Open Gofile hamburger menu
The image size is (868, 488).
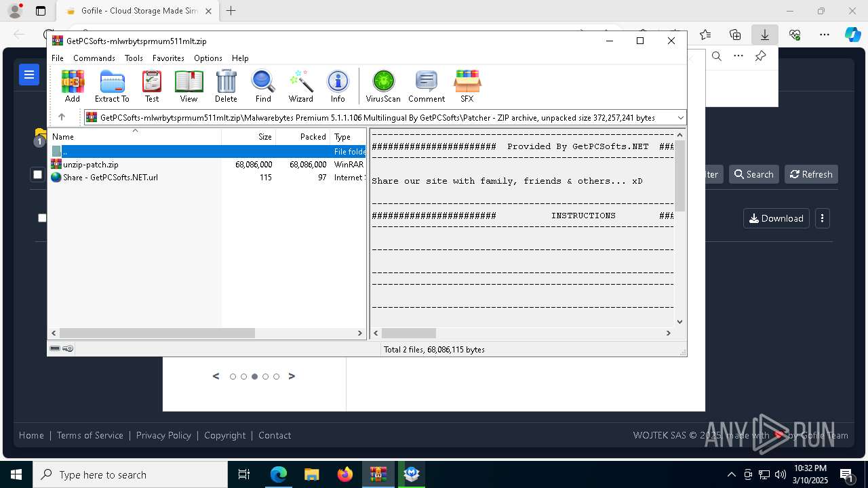tap(29, 75)
